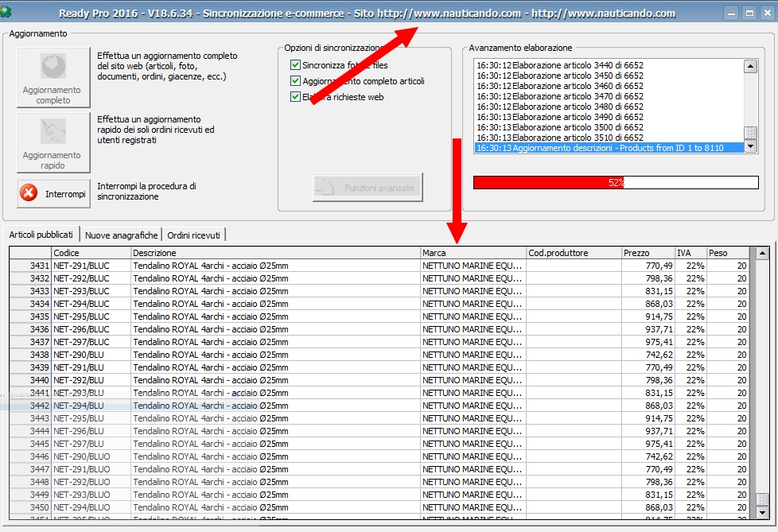
Task: Click IVA column header
Action: click(690, 253)
